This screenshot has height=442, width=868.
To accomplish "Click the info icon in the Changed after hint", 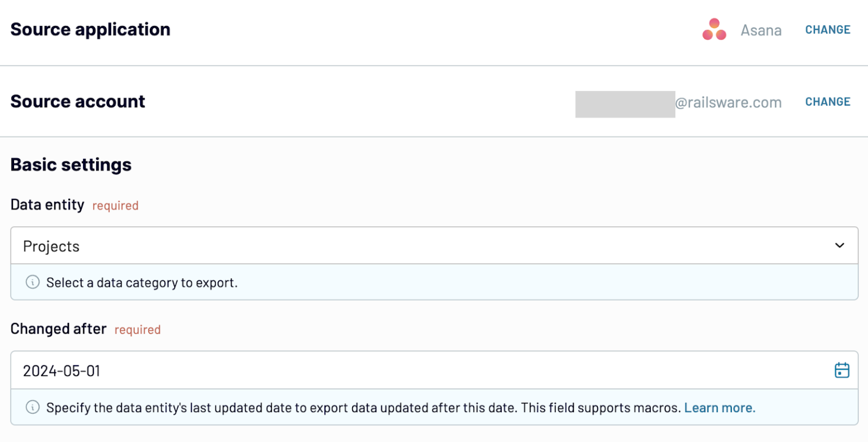I will (x=32, y=407).
